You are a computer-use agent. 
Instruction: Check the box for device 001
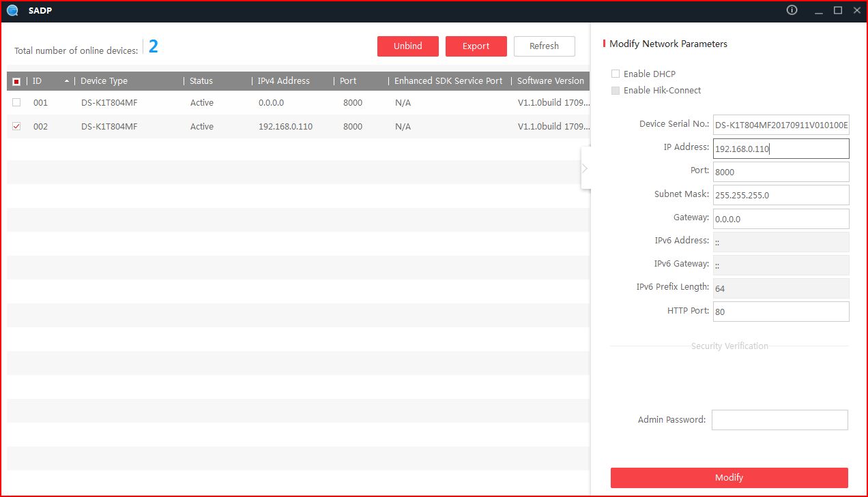(x=16, y=103)
